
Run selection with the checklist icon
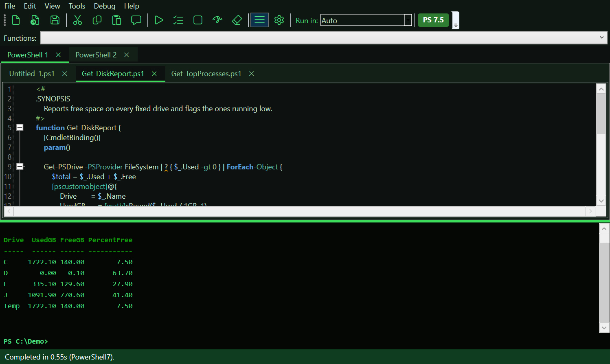click(178, 20)
